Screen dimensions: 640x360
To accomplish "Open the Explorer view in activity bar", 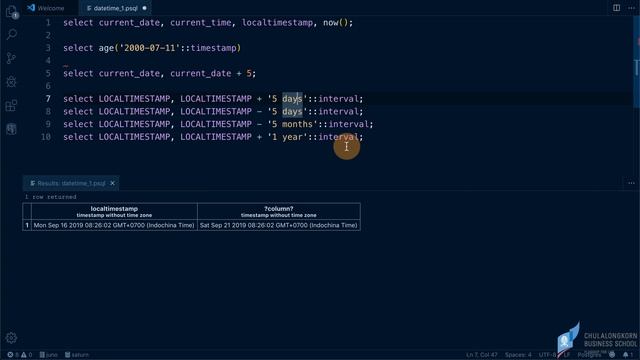I will [x=11, y=11].
